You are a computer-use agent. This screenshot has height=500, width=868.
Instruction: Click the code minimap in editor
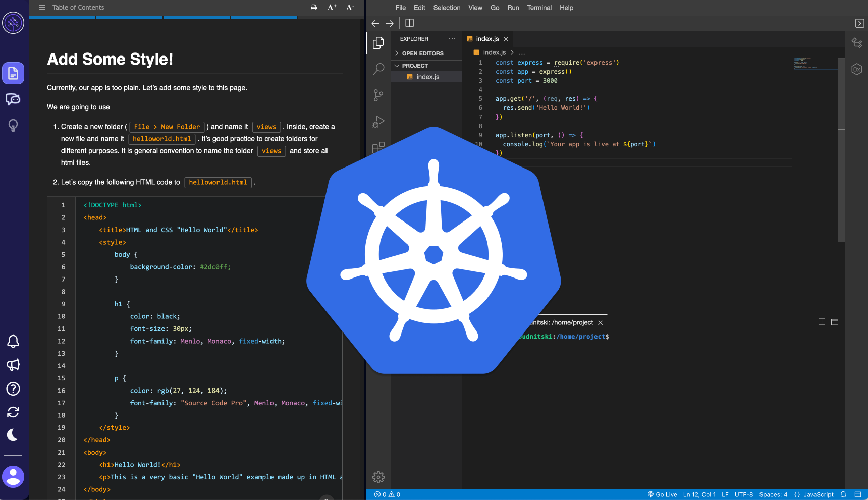(x=815, y=64)
